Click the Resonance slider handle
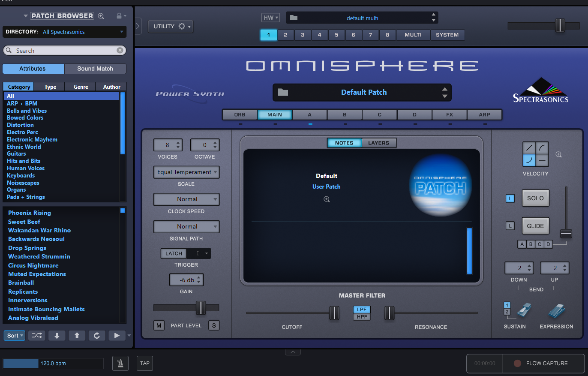Screen dimensions: 588x376 point(389,313)
